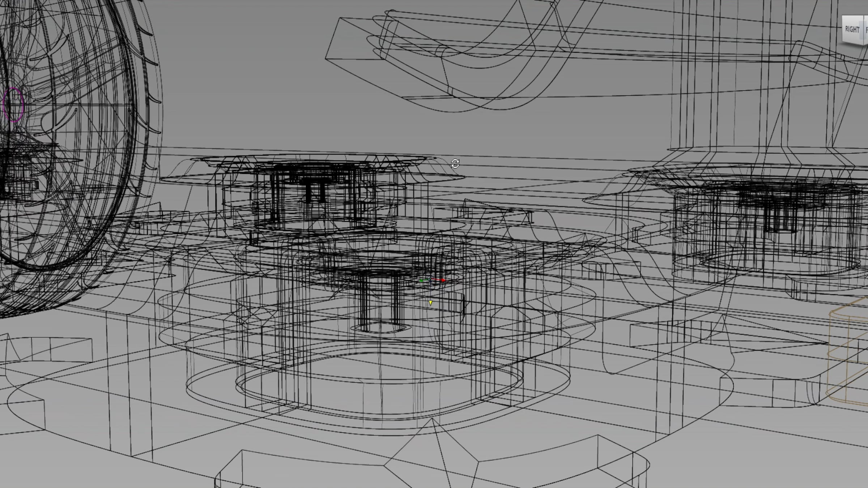Click the green Y-axis arrow of the triad
The width and height of the screenshot is (868, 488).
click(421, 281)
